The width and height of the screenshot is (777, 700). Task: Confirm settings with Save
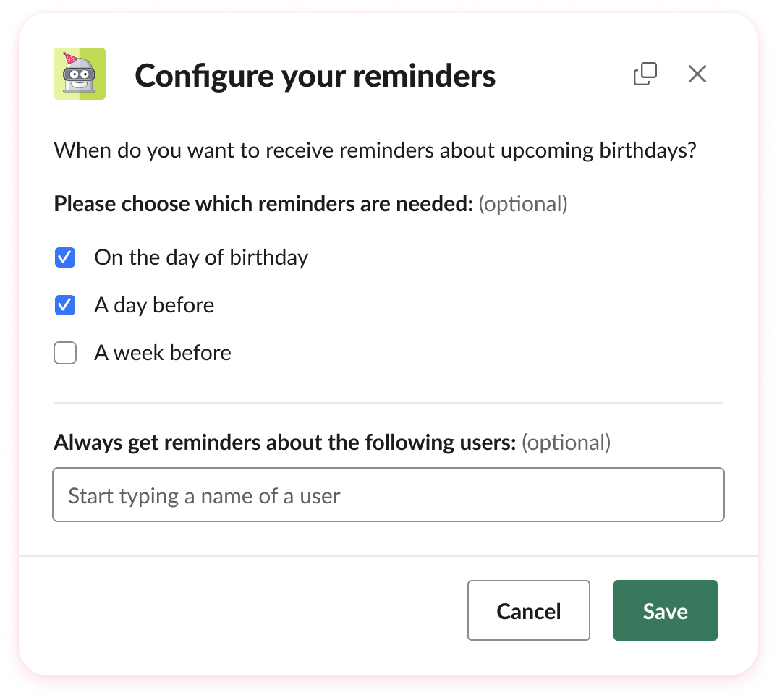[x=665, y=610]
